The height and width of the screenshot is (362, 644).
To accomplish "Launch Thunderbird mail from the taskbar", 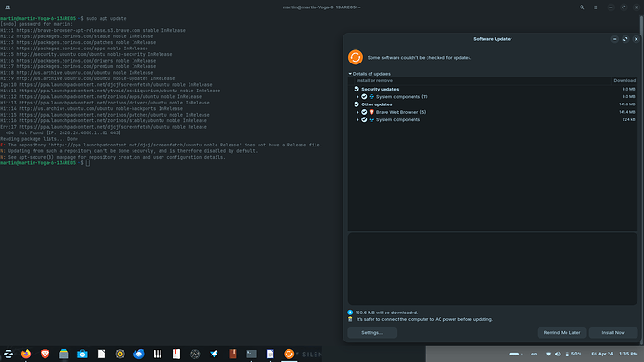I will 139,354.
